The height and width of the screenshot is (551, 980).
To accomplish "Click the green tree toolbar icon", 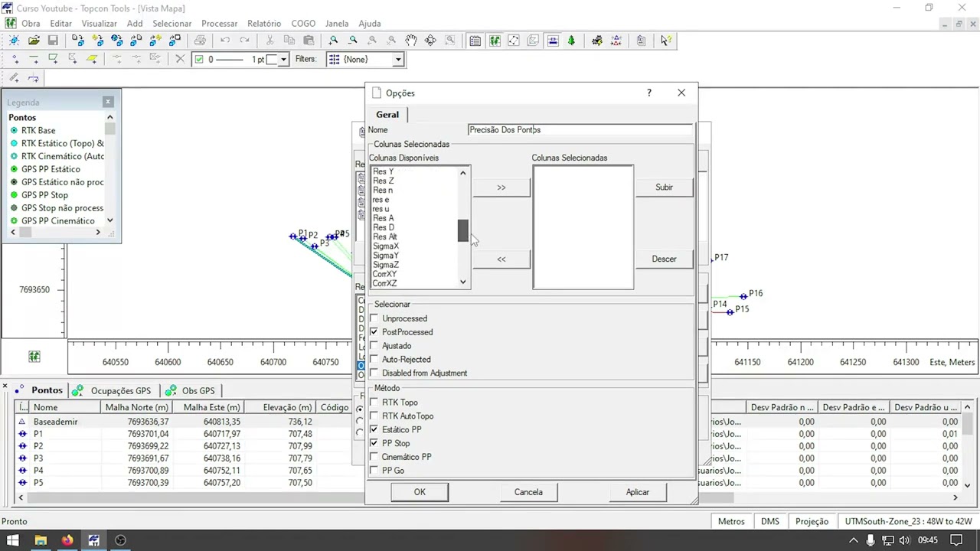I will (571, 41).
